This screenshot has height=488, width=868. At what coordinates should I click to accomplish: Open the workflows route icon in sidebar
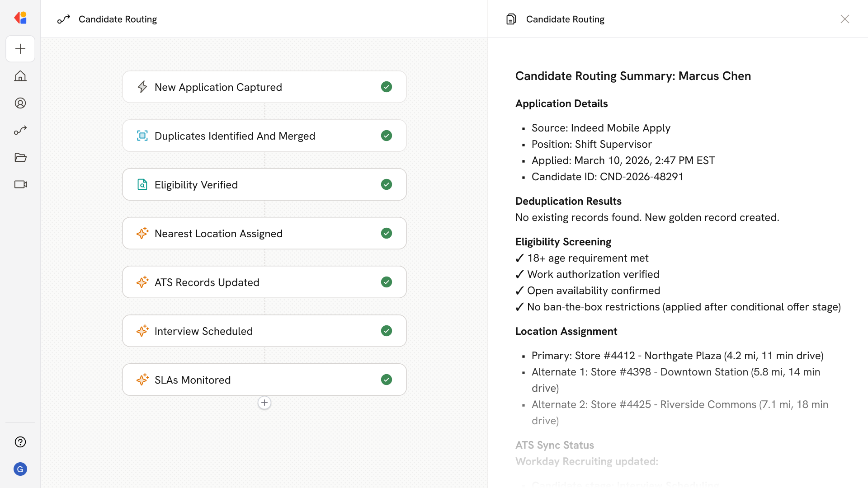[x=20, y=130]
